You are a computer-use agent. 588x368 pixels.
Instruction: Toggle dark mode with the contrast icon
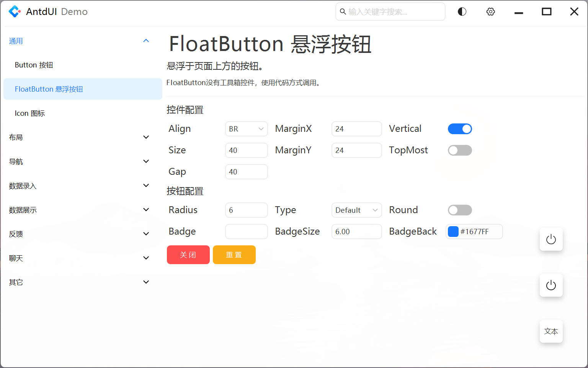(462, 11)
